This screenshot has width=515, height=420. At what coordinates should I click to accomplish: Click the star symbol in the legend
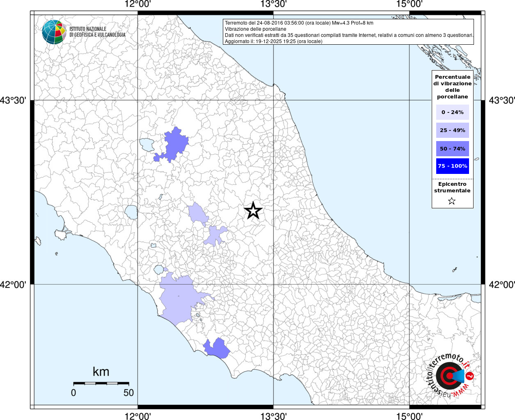click(452, 201)
